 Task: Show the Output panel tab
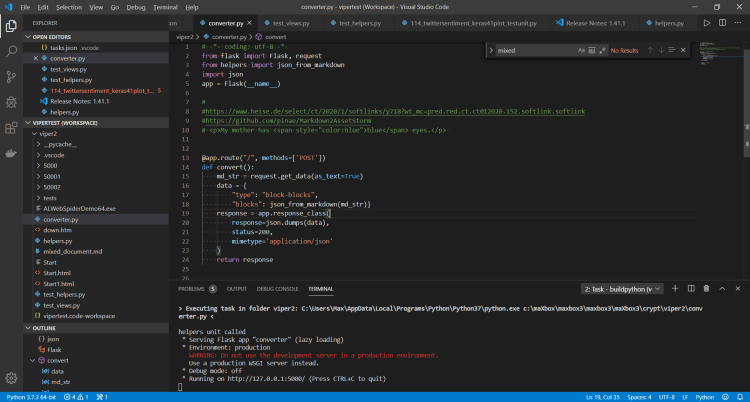[x=237, y=289]
